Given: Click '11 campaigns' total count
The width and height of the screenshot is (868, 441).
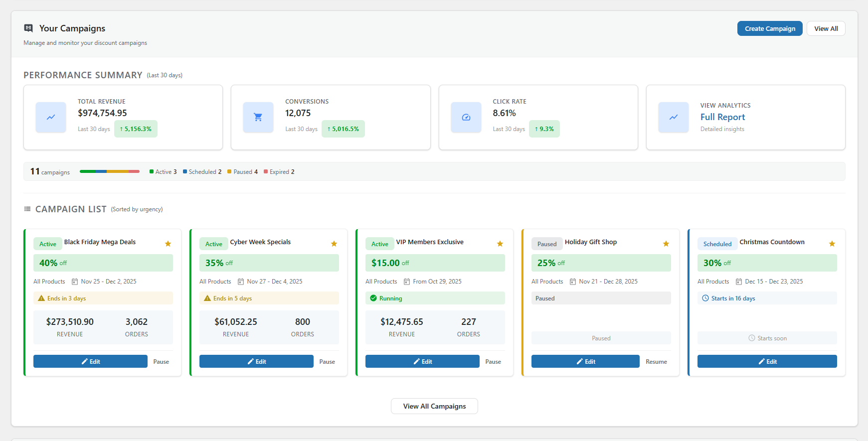Looking at the screenshot, I should pyautogui.click(x=50, y=171).
